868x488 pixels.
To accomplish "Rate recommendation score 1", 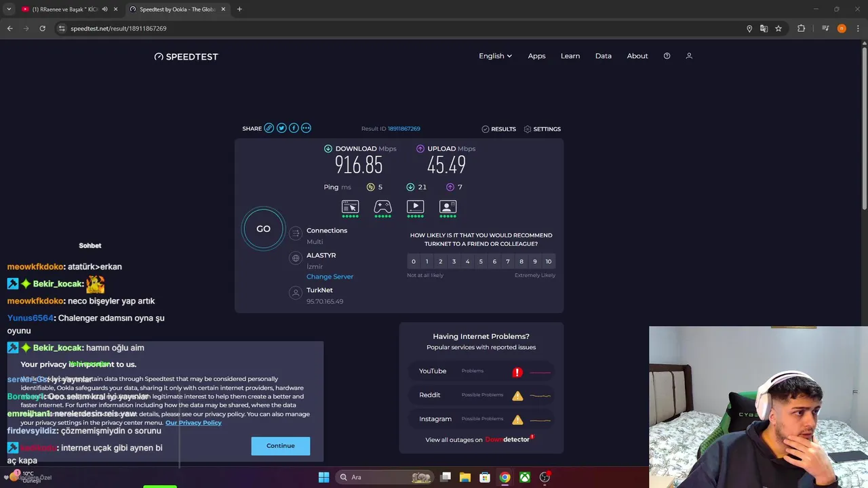I will point(427,262).
